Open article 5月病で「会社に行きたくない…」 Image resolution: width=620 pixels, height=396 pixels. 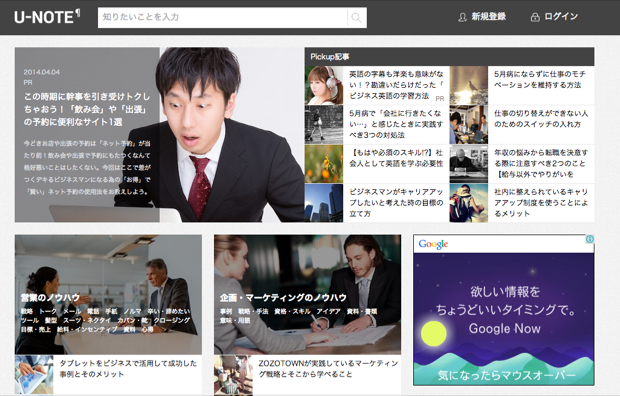[396, 124]
